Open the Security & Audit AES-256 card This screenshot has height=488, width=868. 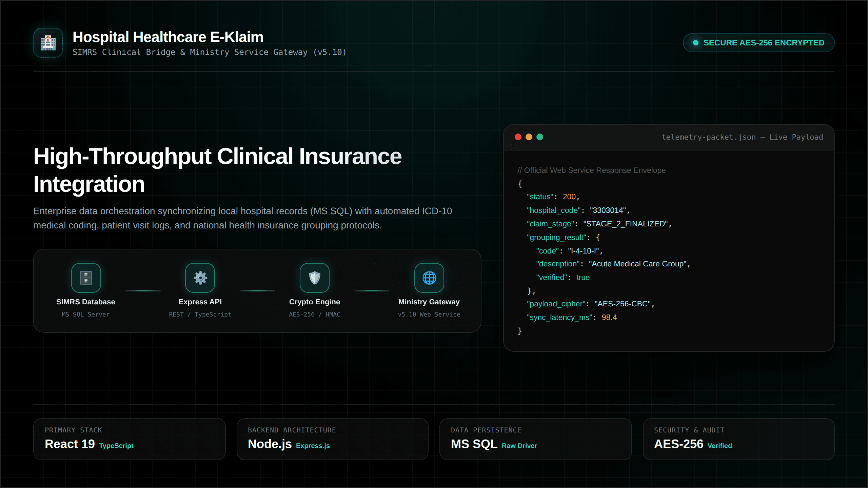click(738, 439)
